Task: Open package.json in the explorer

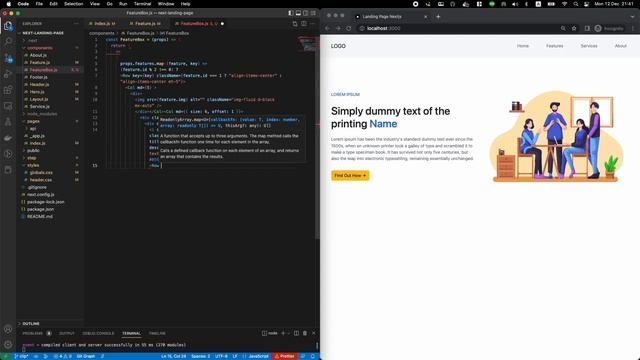Action: tap(40, 209)
